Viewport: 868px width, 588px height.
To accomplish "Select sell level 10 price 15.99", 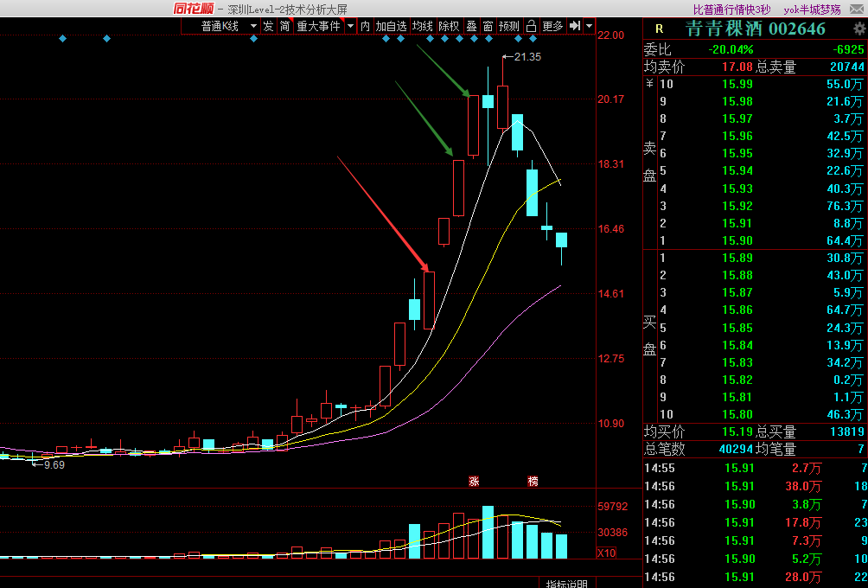I will (x=737, y=84).
